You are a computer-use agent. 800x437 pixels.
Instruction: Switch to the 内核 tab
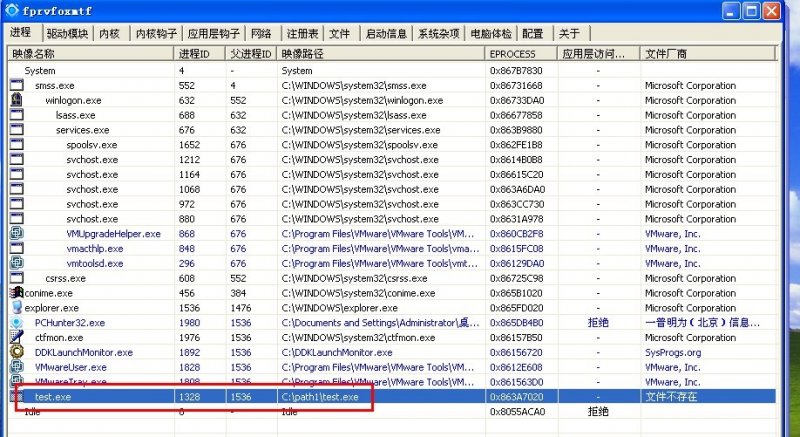109,34
